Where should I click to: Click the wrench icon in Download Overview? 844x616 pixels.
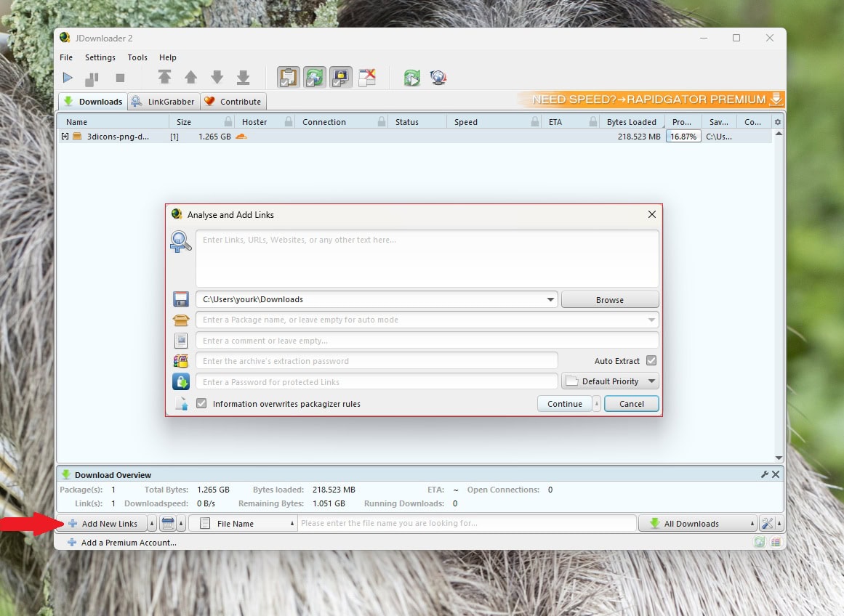[764, 474]
